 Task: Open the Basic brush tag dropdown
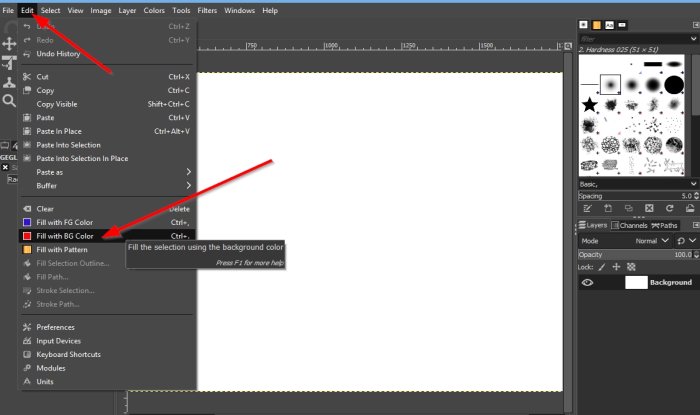click(x=693, y=184)
